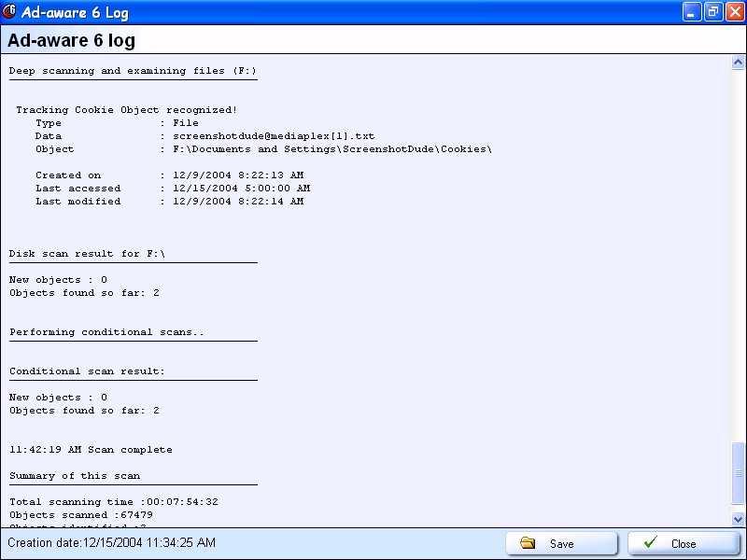Viewport: 747px width, 560px height.
Task: Click the "Performing conditional scans.." heading
Action: click(x=106, y=332)
